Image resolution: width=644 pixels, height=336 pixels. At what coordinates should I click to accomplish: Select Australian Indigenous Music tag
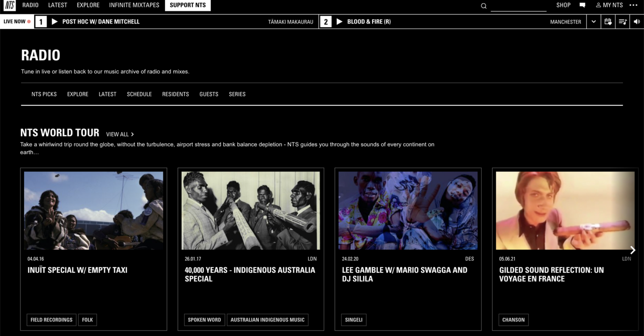pos(268,320)
